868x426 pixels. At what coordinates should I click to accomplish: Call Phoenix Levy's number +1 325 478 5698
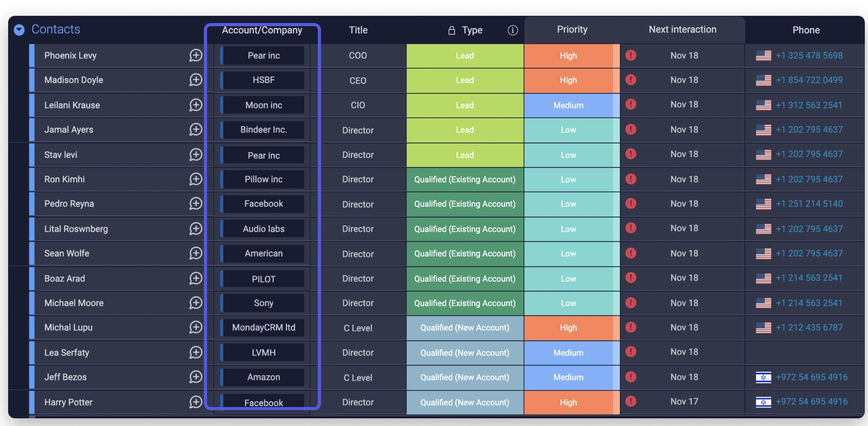pos(809,56)
